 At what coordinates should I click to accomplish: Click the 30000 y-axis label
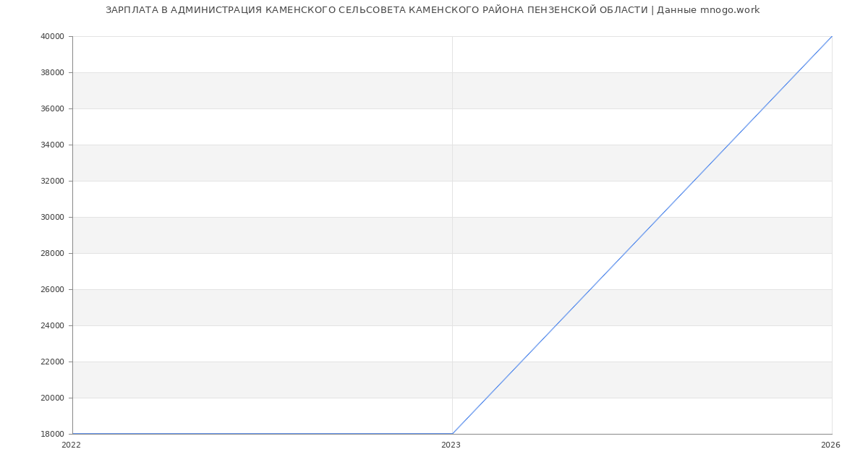(53, 217)
